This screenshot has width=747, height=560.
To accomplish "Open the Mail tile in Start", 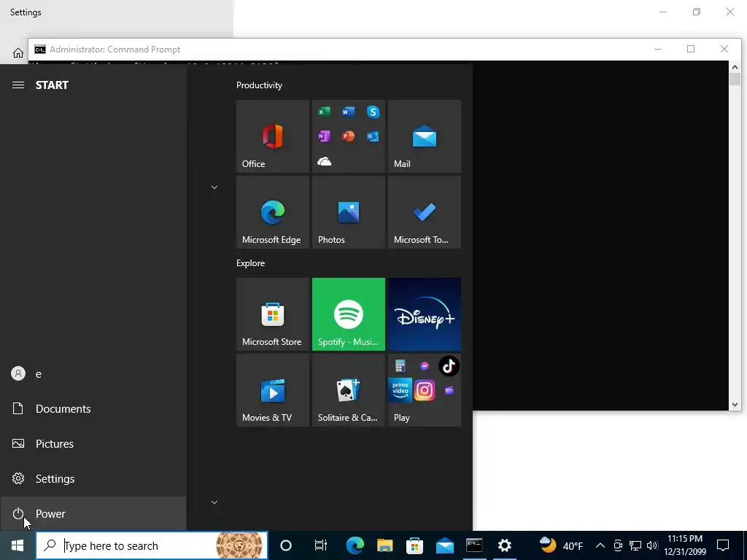I will tap(425, 136).
